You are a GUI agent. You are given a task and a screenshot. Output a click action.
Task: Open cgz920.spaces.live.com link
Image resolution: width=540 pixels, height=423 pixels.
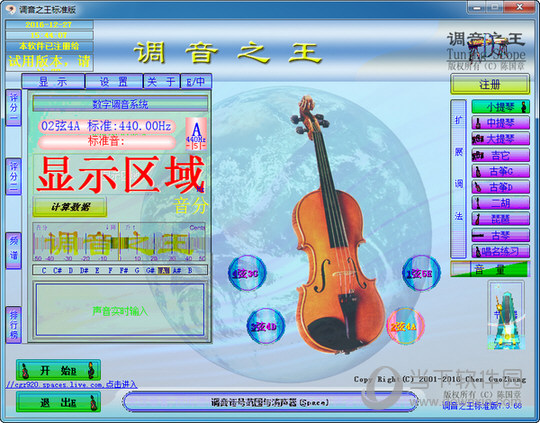tap(71, 385)
